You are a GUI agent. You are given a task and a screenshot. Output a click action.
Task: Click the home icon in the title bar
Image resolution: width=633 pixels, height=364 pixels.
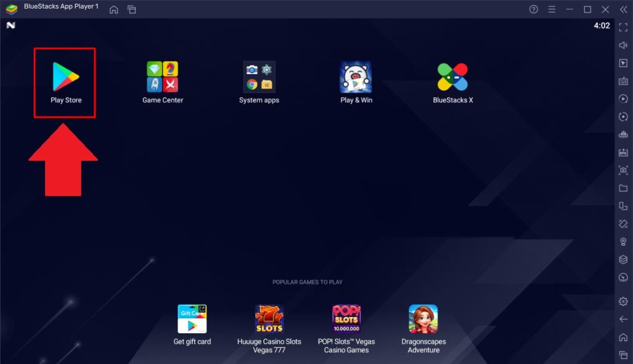tap(114, 9)
